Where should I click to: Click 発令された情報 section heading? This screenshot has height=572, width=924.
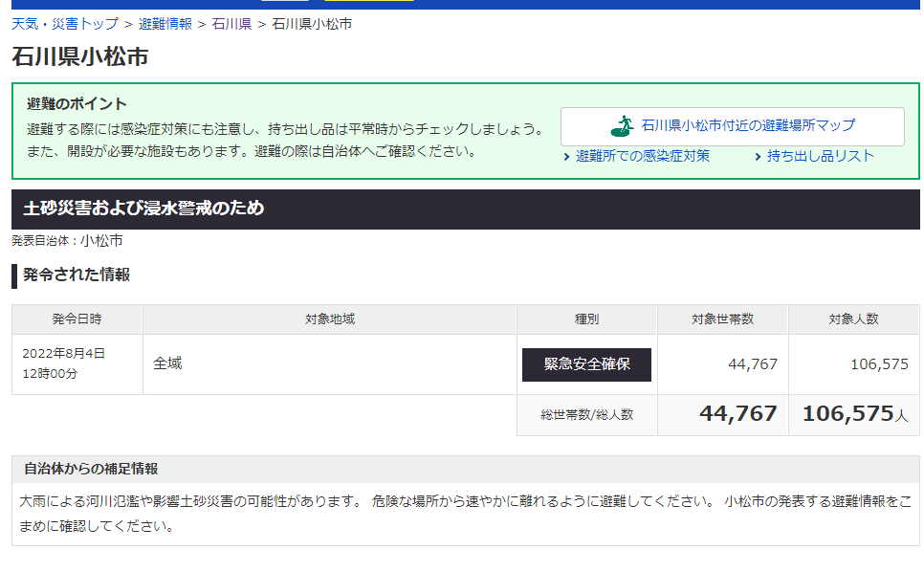[x=77, y=275]
